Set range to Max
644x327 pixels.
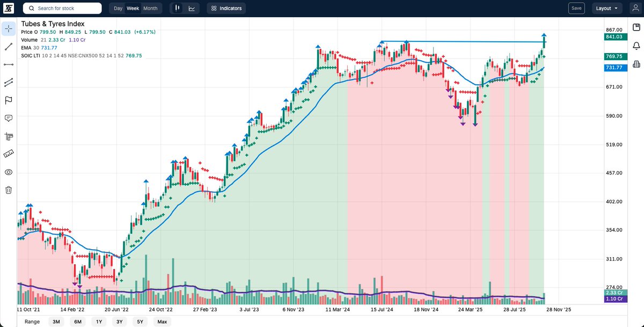[x=162, y=322]
